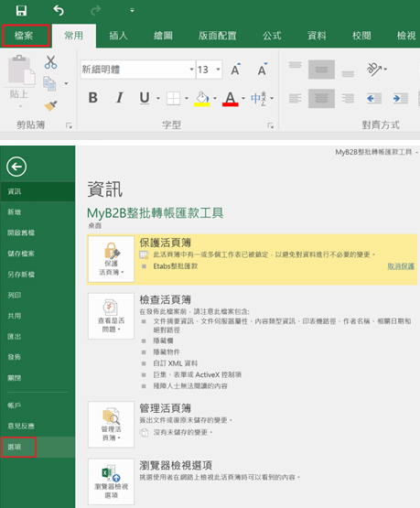Switch to the 插入 ribbon tab
Image resolution: width=420 pixels, height=508 pixels.
(119, 36)
